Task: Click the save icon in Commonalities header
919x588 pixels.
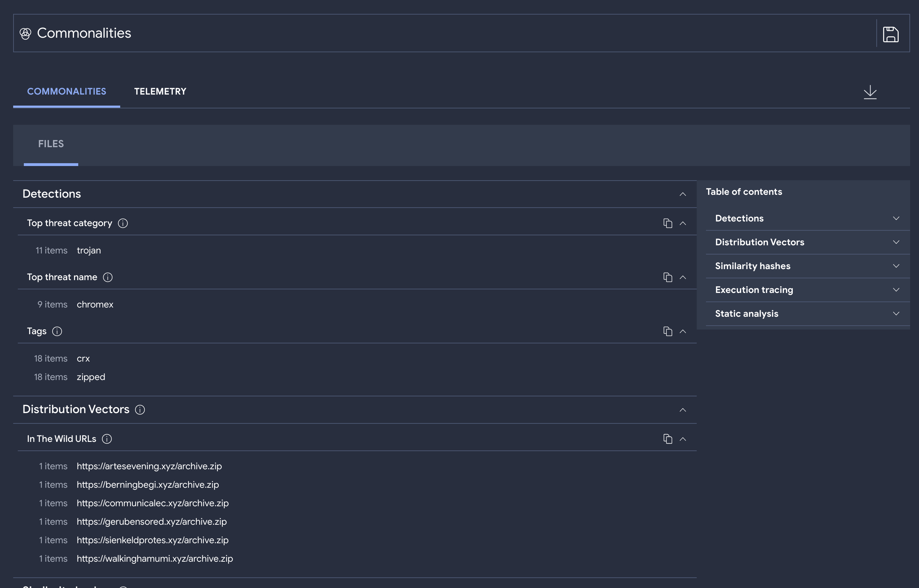Action: 890,34
